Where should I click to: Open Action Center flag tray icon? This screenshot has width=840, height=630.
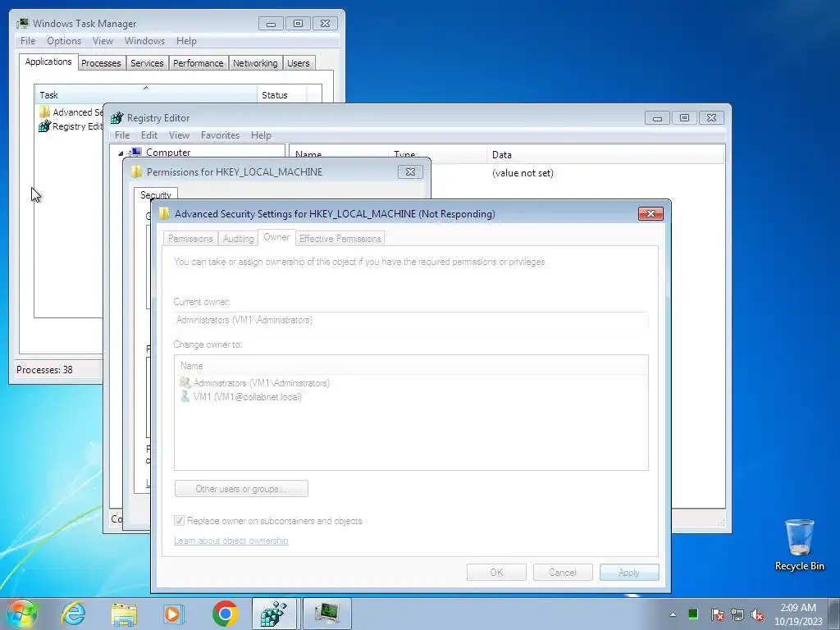click(717, 614)
